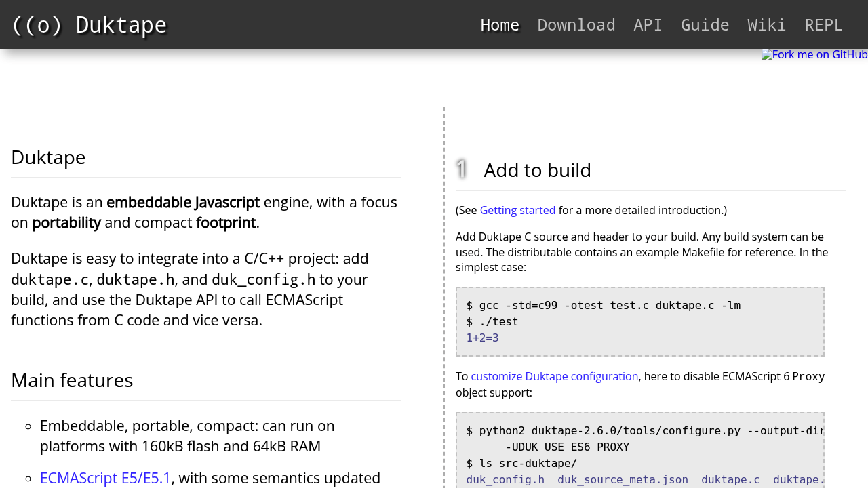Open the Guide from the navigation bar
This screenshot has width=868, height=488.
[705, 25]
